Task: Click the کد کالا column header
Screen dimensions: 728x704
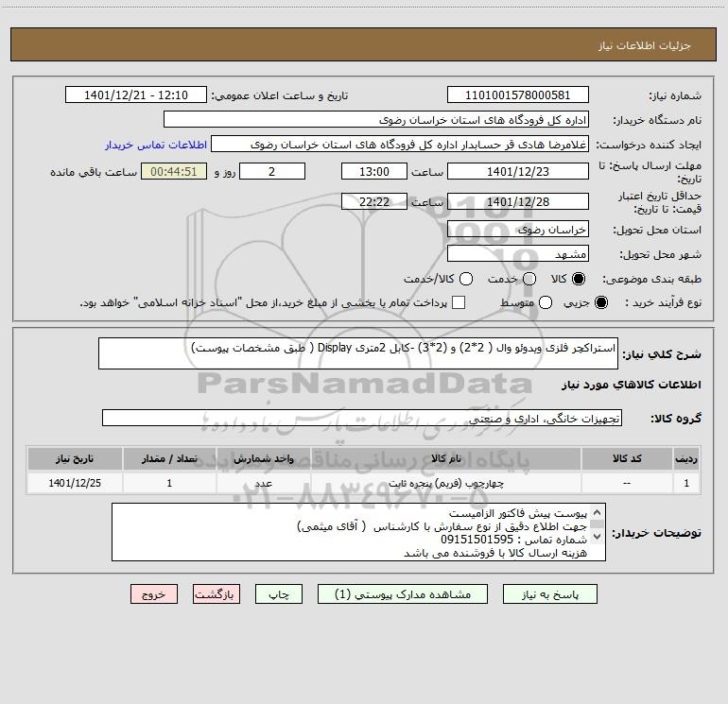Action: (x=627, y=458)
